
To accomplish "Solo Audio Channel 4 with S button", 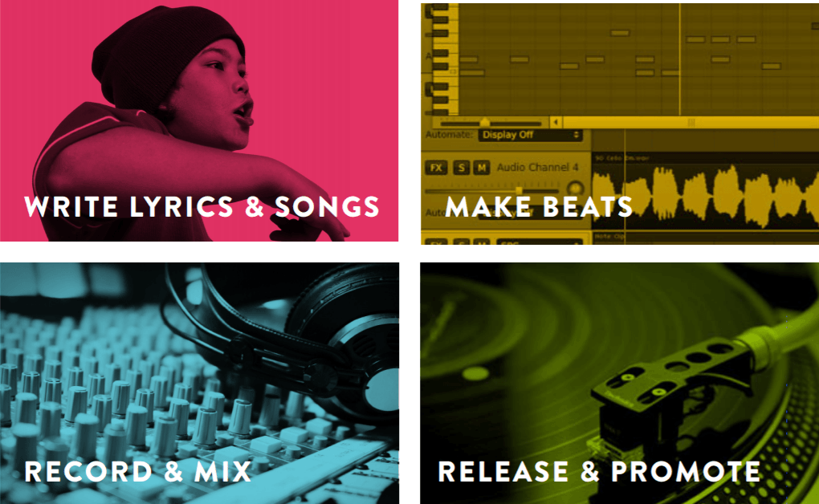I will pos(461,168).
